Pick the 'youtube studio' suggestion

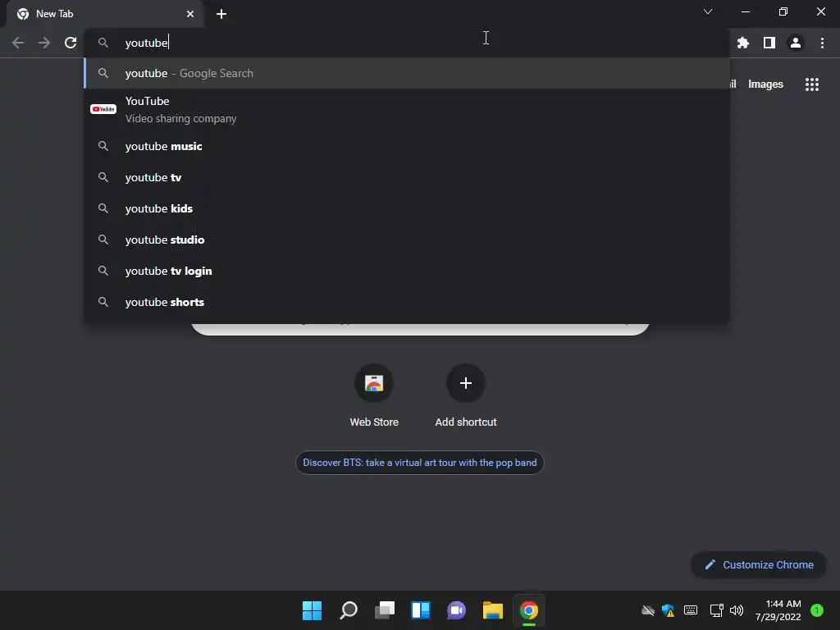click(x=407, y=240)
